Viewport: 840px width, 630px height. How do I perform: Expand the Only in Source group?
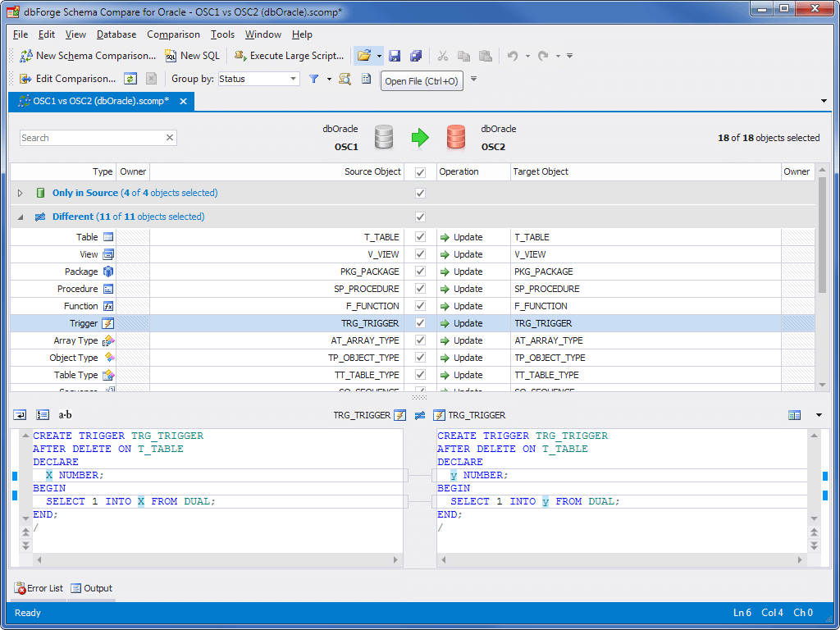tap(20, 193)
